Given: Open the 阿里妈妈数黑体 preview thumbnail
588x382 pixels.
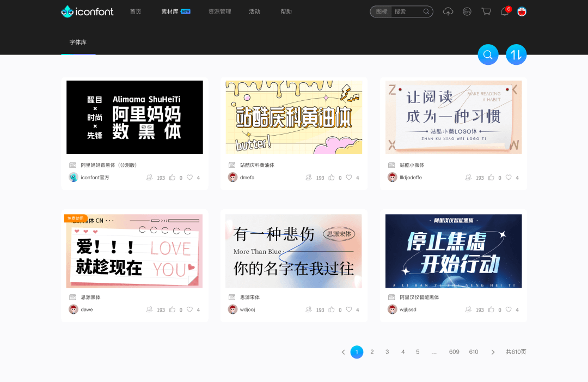Looking at the screenshot, I should coord(134,117).
